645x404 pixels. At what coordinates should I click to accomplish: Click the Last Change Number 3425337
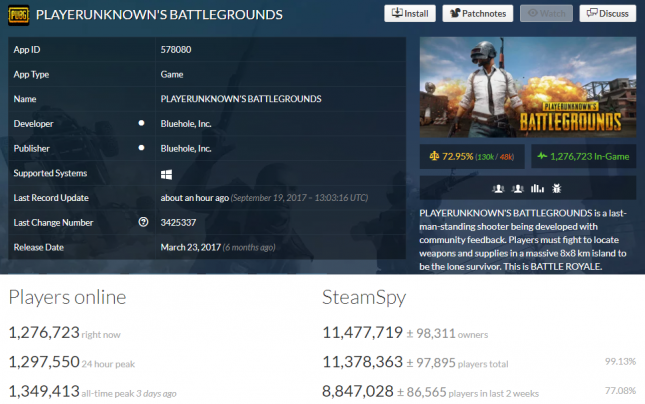click(178, 223)
